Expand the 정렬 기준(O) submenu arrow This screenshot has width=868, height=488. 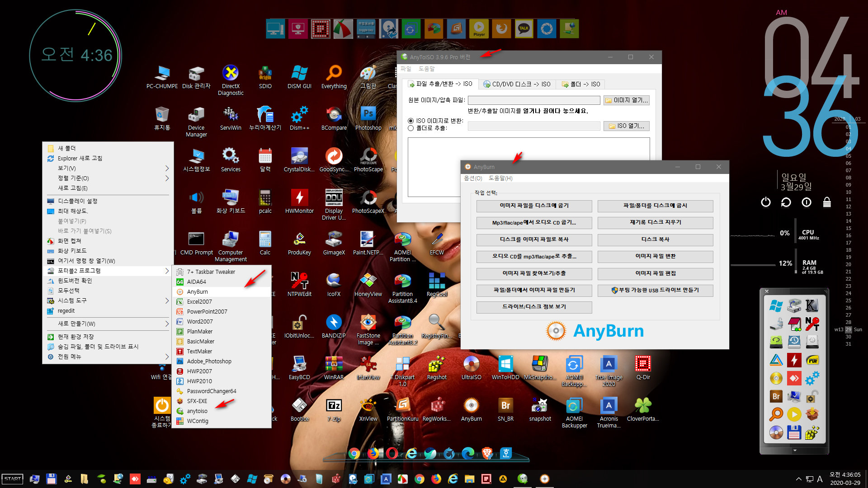[x=167, y=178]
